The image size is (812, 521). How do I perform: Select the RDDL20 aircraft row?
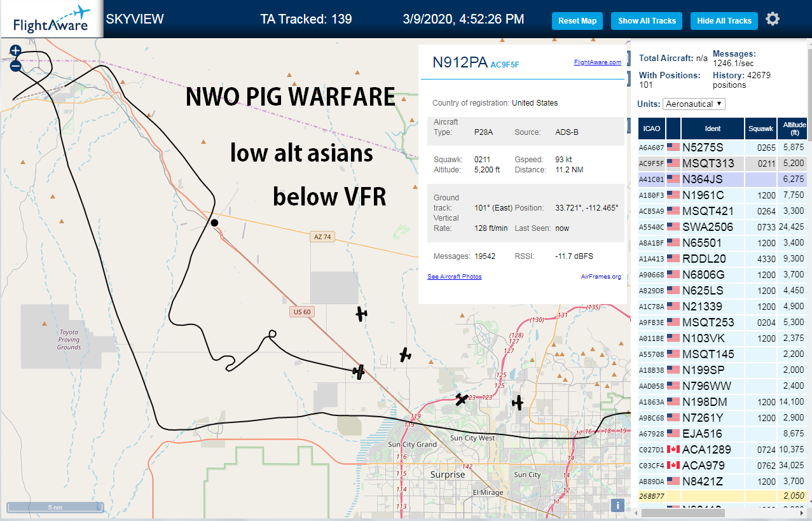click(723, 258)
